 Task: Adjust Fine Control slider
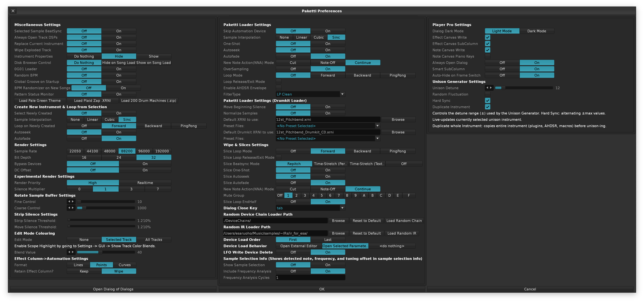coord(106,202)
